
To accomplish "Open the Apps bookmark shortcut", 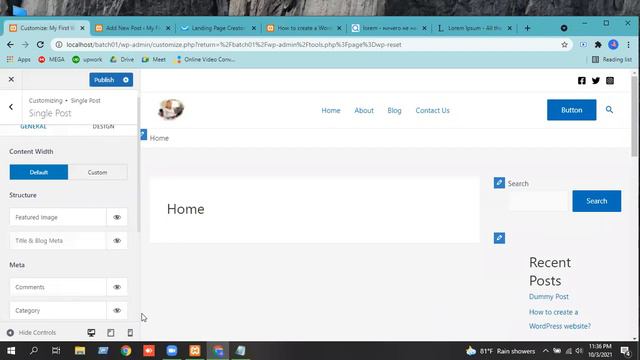I will tap(19, 60).
